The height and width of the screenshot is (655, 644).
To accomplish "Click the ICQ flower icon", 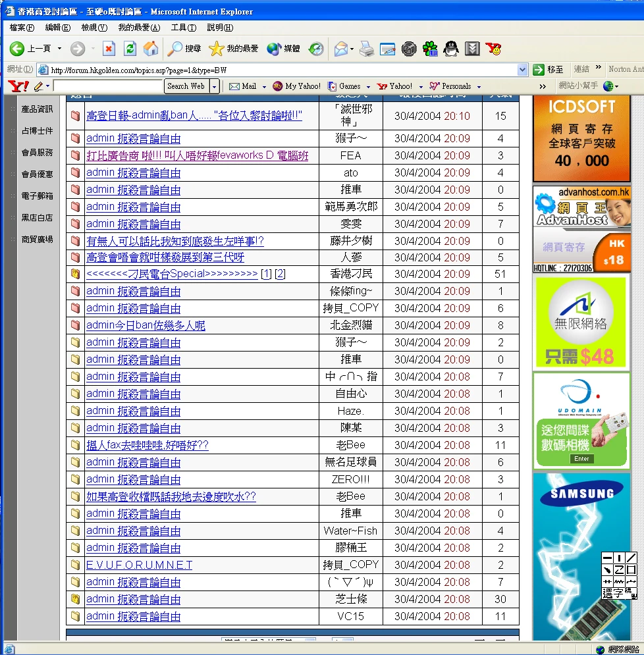I will coord(430,49).
